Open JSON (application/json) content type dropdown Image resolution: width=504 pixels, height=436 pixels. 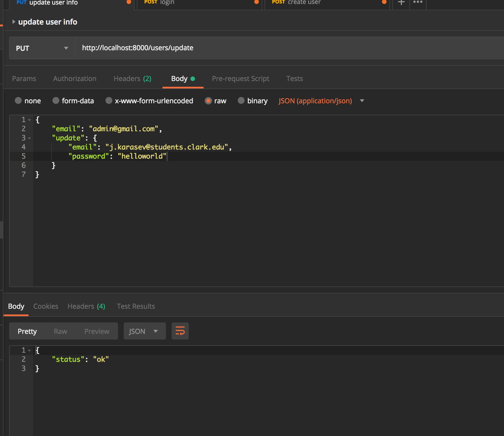[321, 101]
